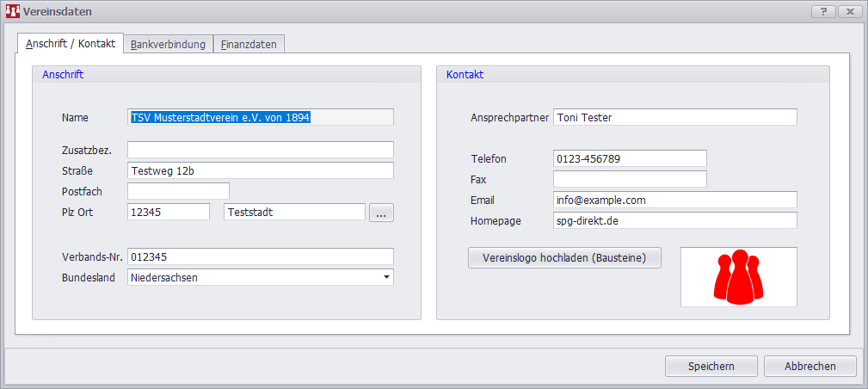The height and width of the screenshot is (389, 868).
Task: Click the Plz field containing 12345
Action: point(168,212)
